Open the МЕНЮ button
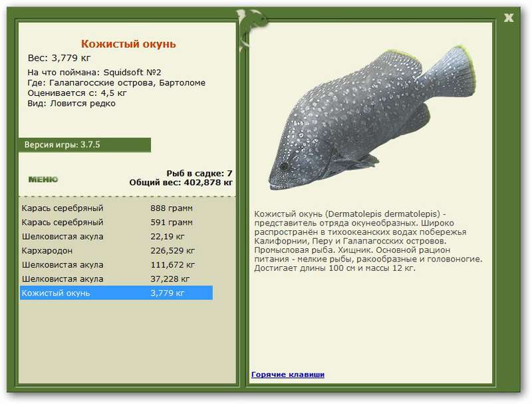 point(43,179)
